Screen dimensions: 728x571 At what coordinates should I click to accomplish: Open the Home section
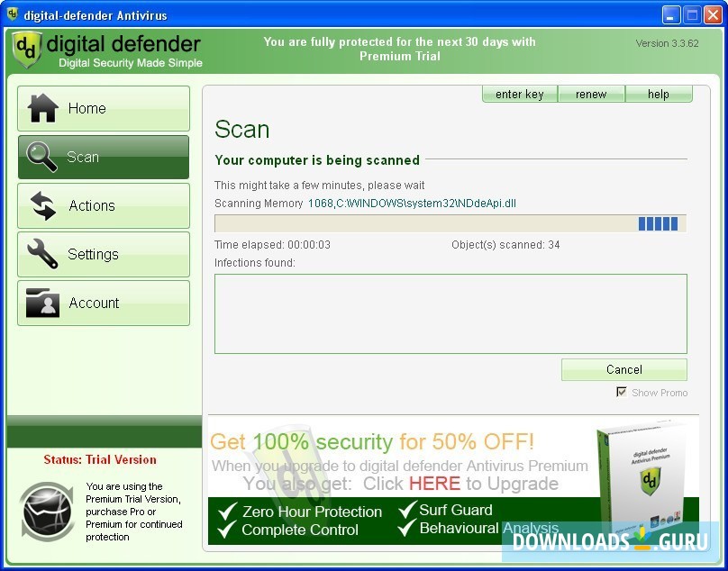104,108
